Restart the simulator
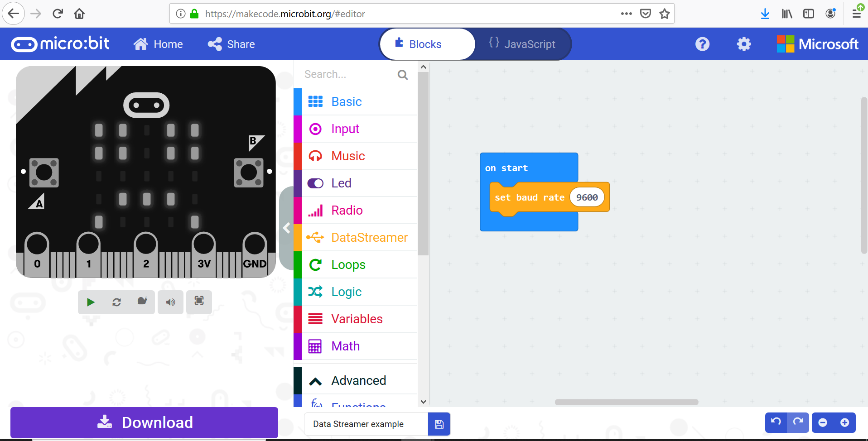Screen dimensions: 868x441 (x=116, y=302)
